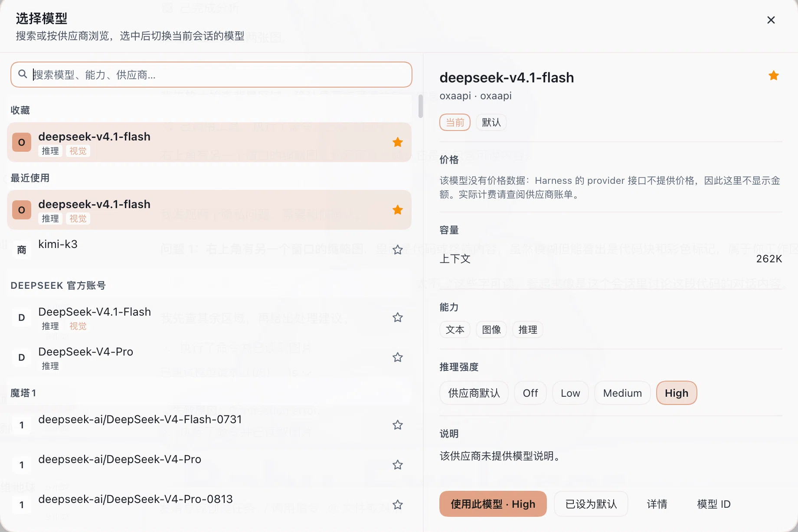Star deepseek-ai/DeepSeek-V4-Flash-0731
Screen dimensions: 798x532
click(398, 425)
